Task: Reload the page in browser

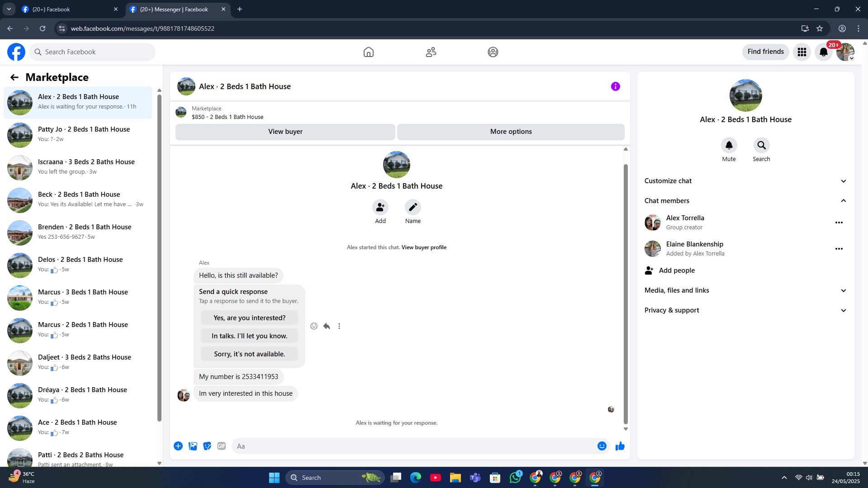Action: click(43, 28)
